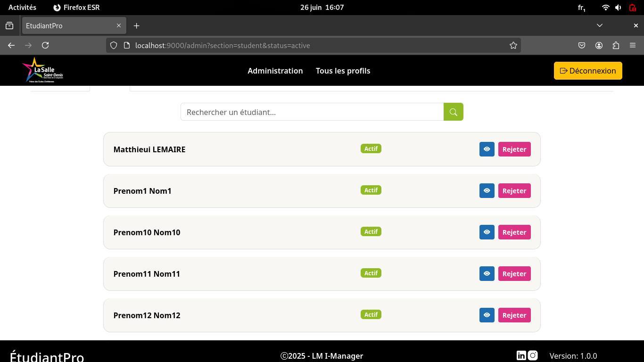Bookmark this page with star icon

(x=513, y=46)
